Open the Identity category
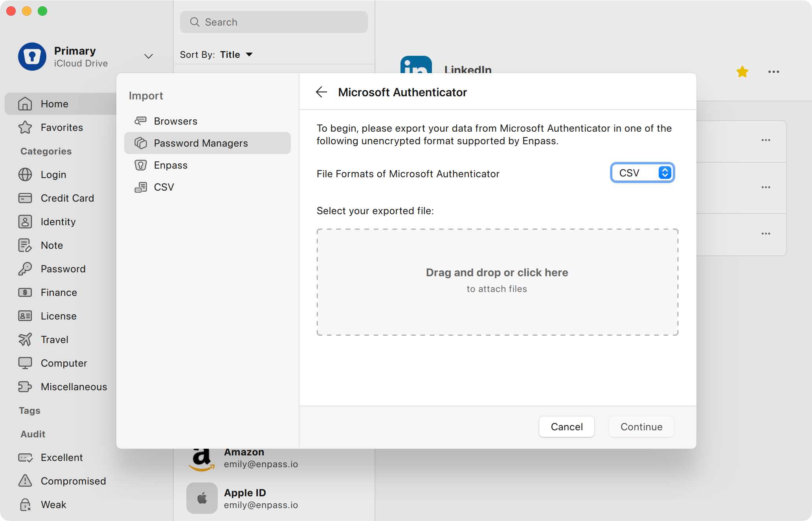The image size is (812, 521). click(x=61, y=222)
